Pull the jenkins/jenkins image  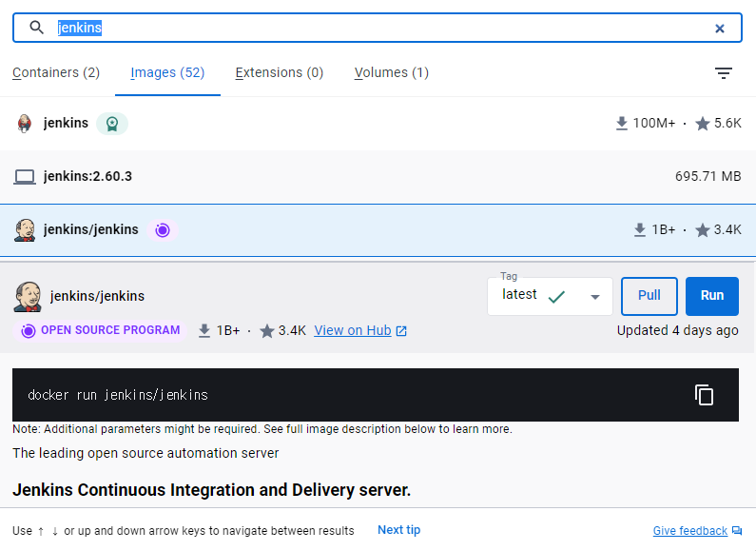tap(649, 296)
